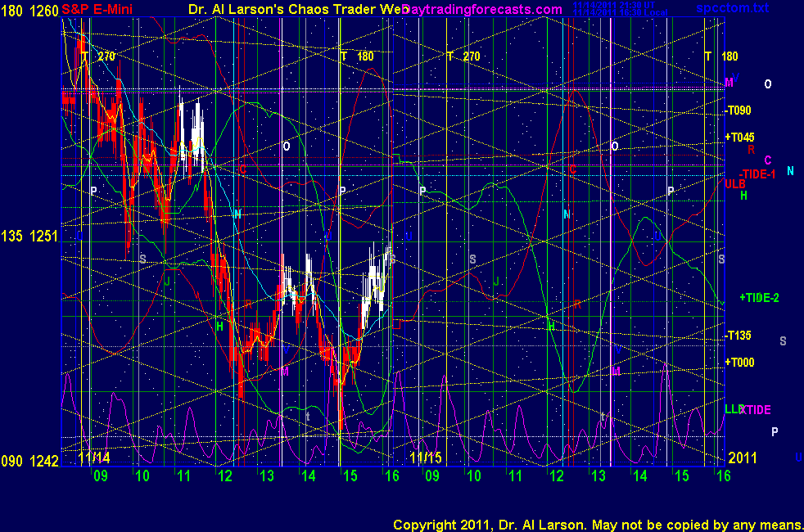Click the ULB red label
This screenshot has width=804, height=532.
[734, 184]
